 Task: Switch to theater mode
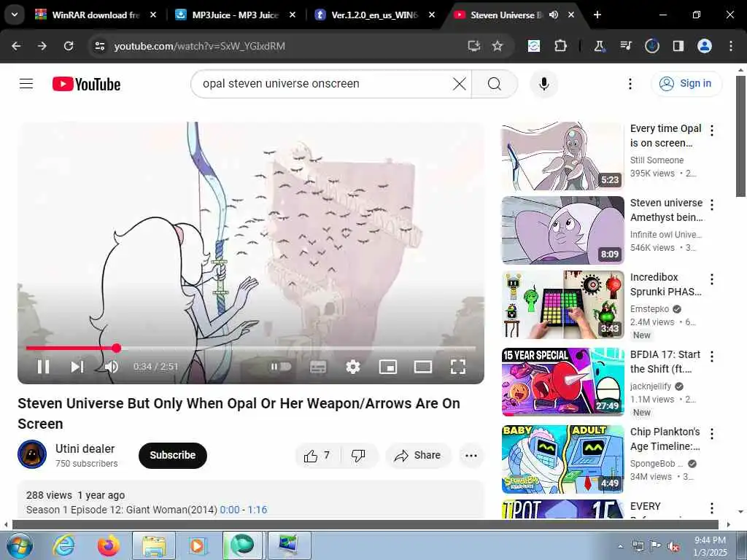pos(423,367)
